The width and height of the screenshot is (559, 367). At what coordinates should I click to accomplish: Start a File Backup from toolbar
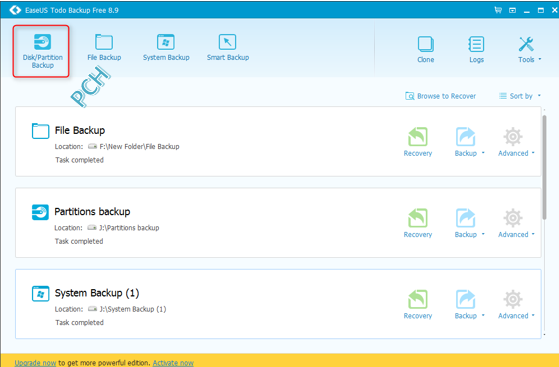pyautogui.click(x=104, y=47)
